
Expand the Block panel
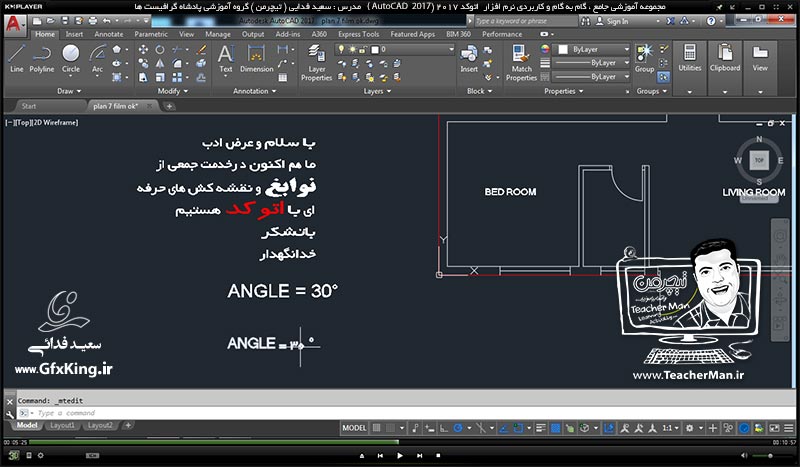(480, 91)
